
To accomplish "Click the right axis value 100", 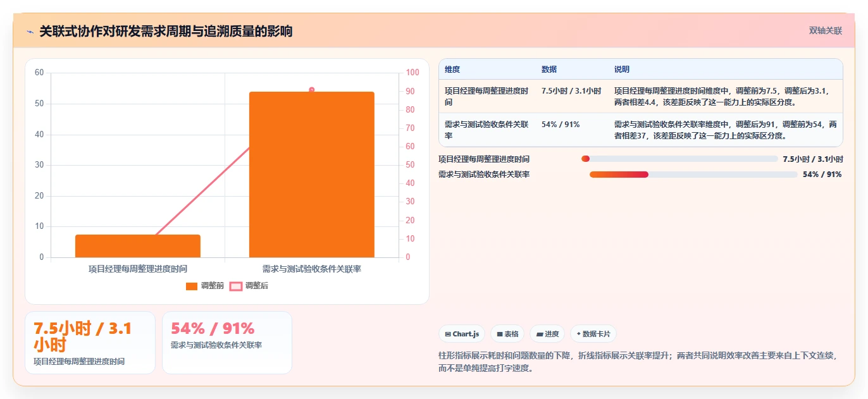I will point(412,73).
